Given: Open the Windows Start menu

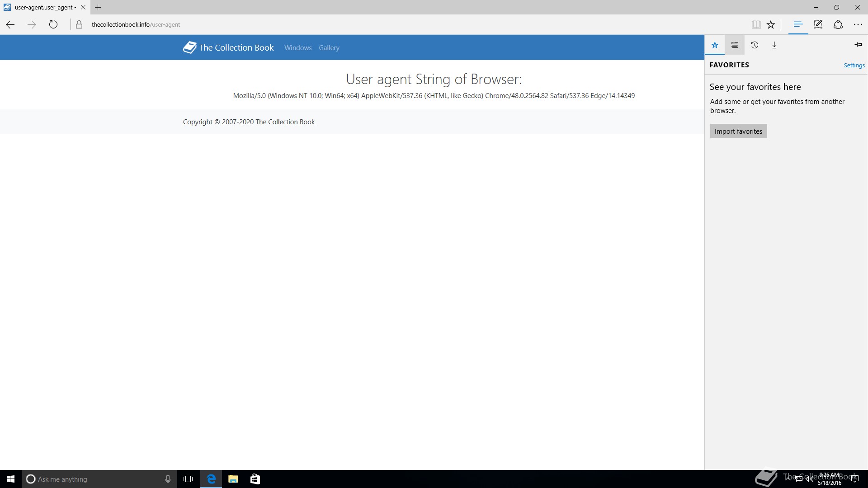Looking at the screenshot, I should [x=11, y=479].
